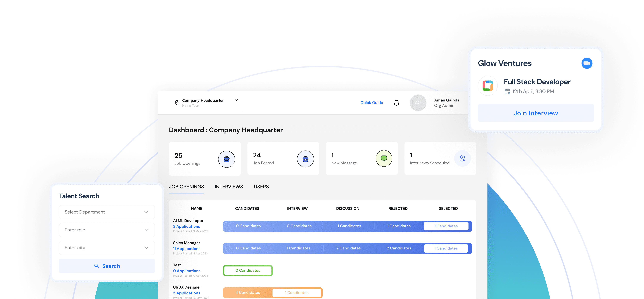Viewport: 644px width, 299px height.
Task: Open 5 Applications for UI/UX Designer
Action: [186, 293]
